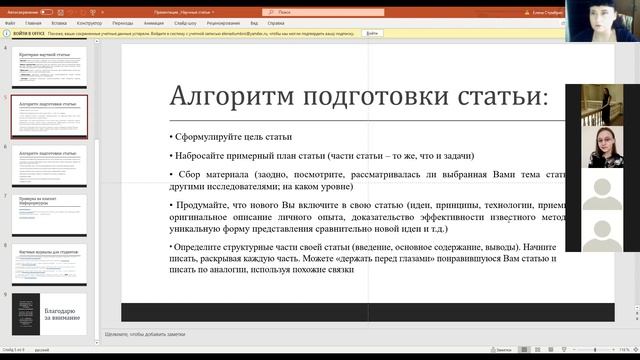Viewport: 640px width, 360px height.
Task: Click the Заметки button in status bar
Action: [x=501, y=350]
